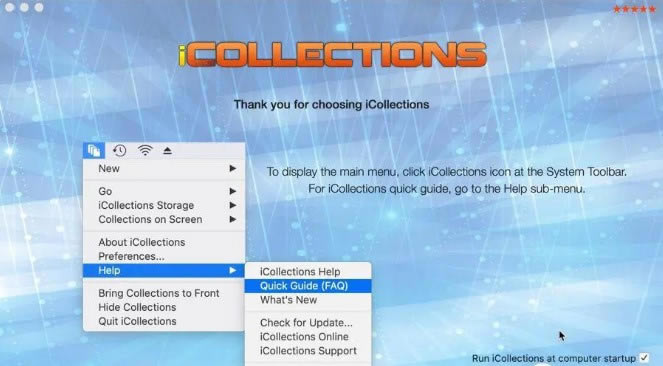Screen dimensions: 663x366
Task: Click the Help submenu arrow
Action: 233,270
